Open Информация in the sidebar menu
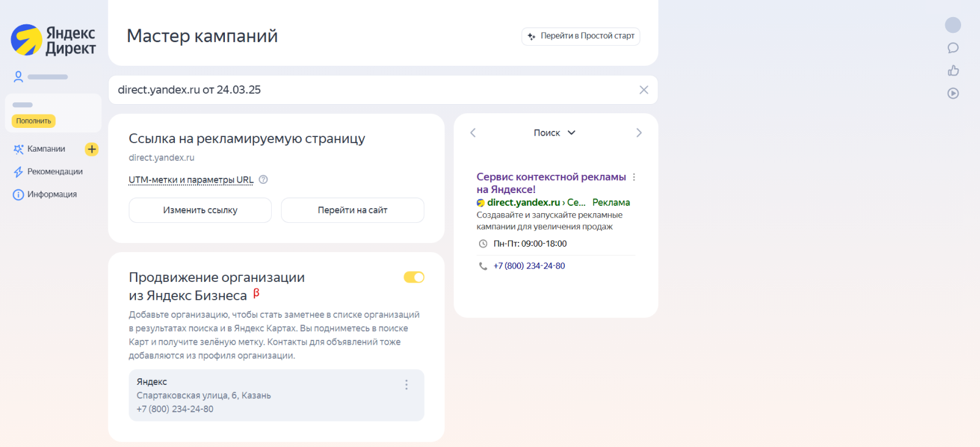The image size is (980, 447). point(52,194)
